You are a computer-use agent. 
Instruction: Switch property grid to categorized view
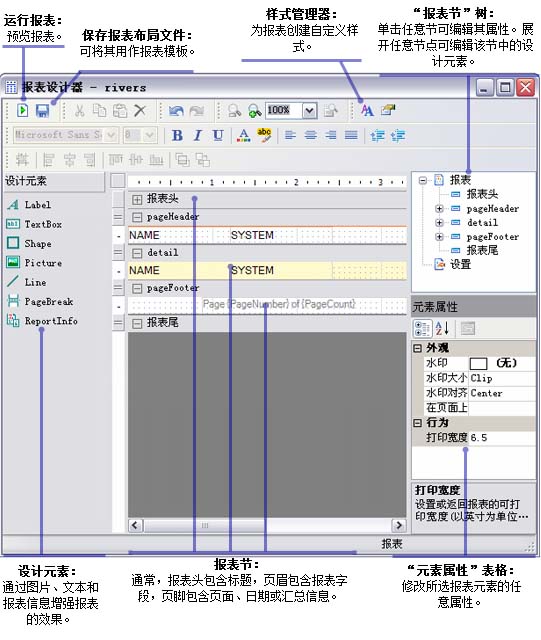point(422,329)
